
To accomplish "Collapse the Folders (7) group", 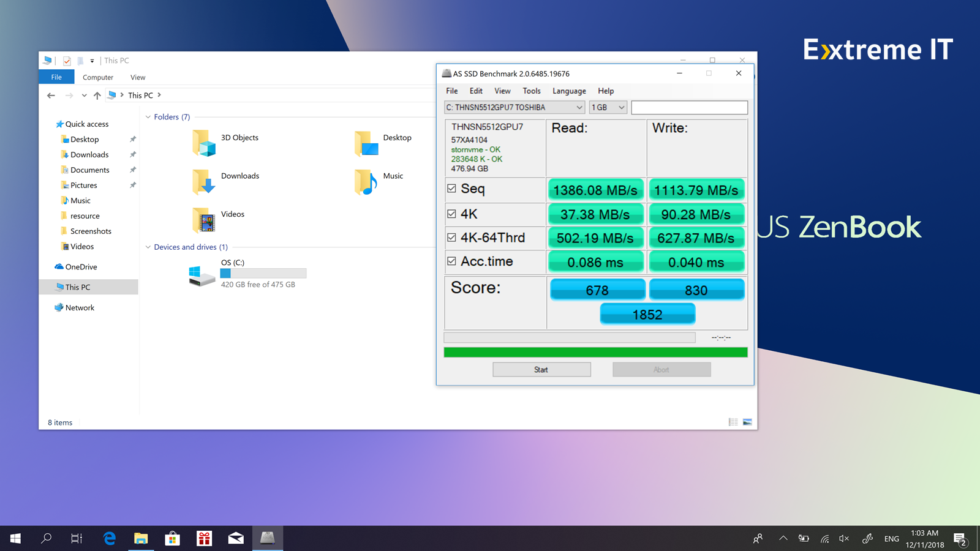I will [148, 117].
